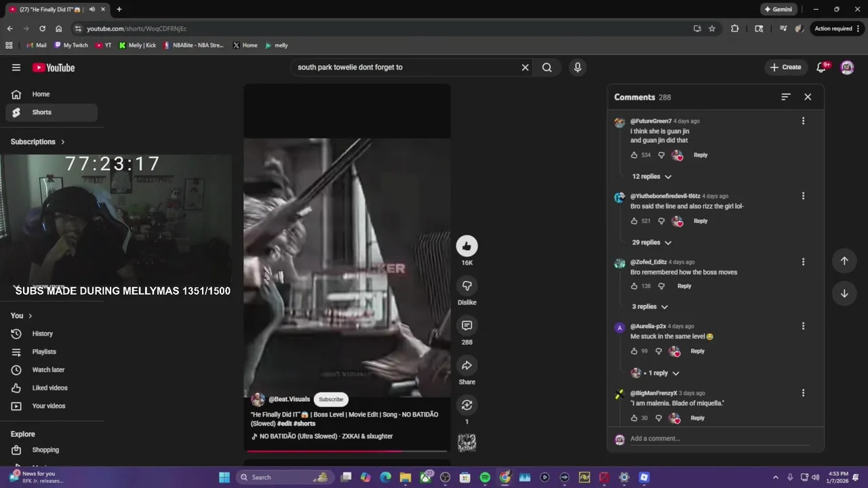Screen dimensions: 868x488
Task: Dislike @Zofed_Editz's comment
Action: (x=661, y=286)
